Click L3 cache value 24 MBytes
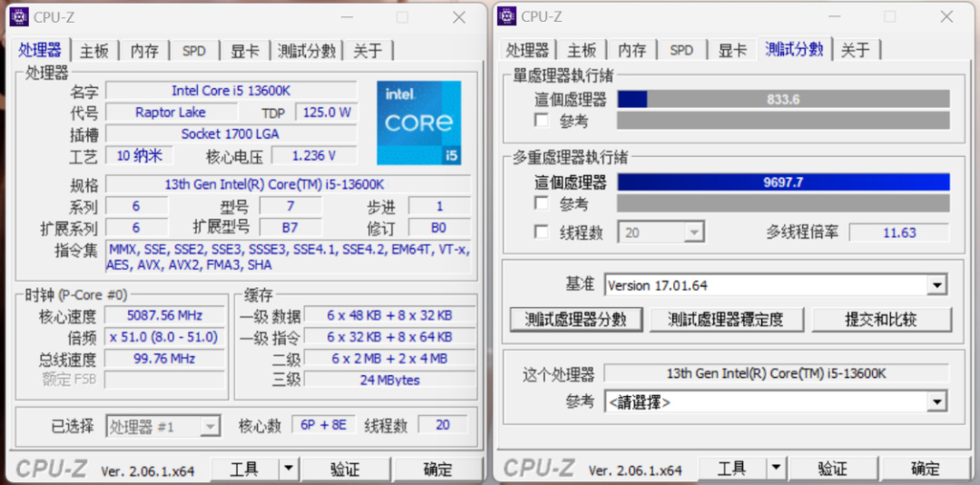The image size is (980, 485). pos(390,380)
